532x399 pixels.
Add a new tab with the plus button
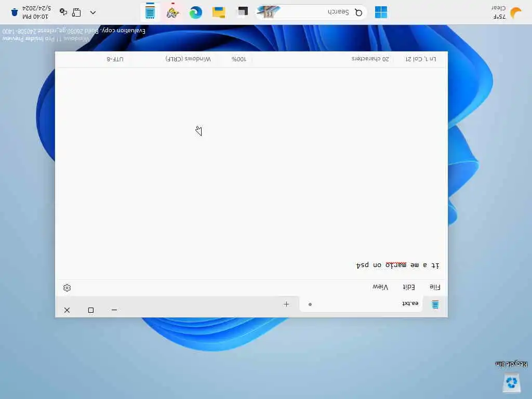(x=286, y=304)
